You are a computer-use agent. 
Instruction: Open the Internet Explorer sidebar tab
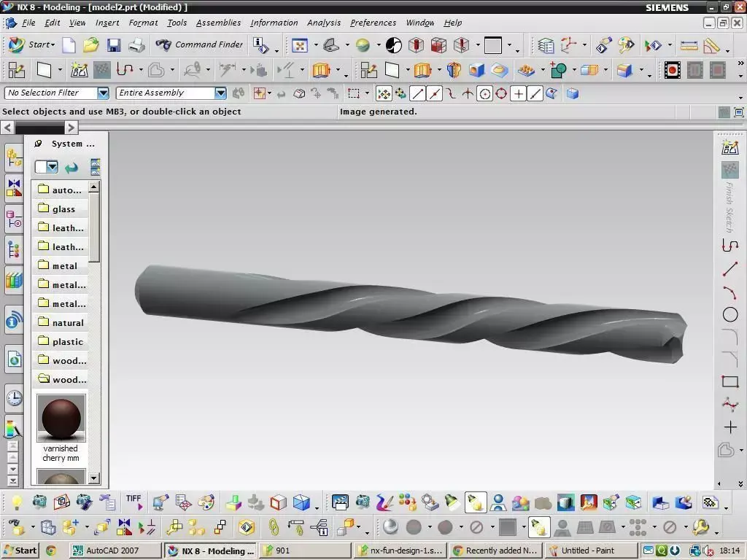point(15,359)
